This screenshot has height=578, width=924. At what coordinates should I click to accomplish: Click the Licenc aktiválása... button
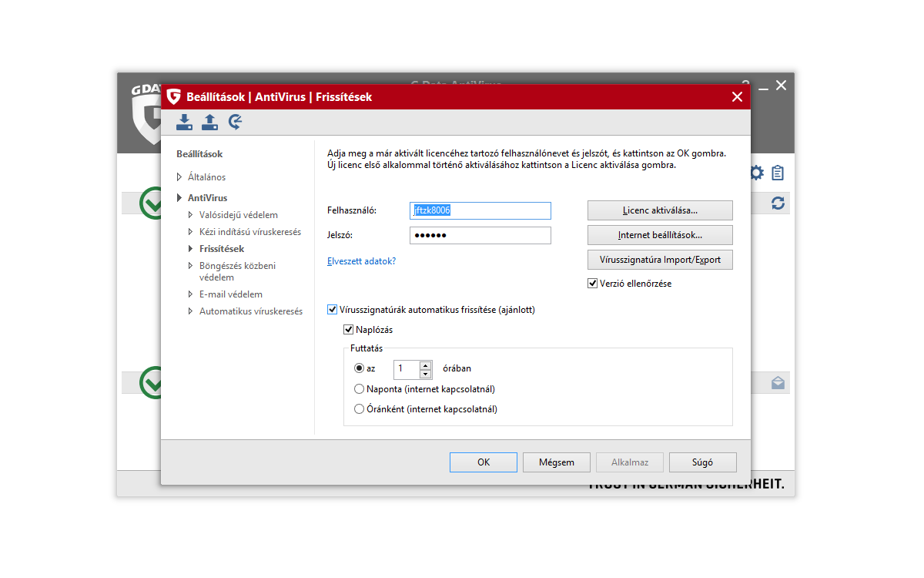(660, 210)
